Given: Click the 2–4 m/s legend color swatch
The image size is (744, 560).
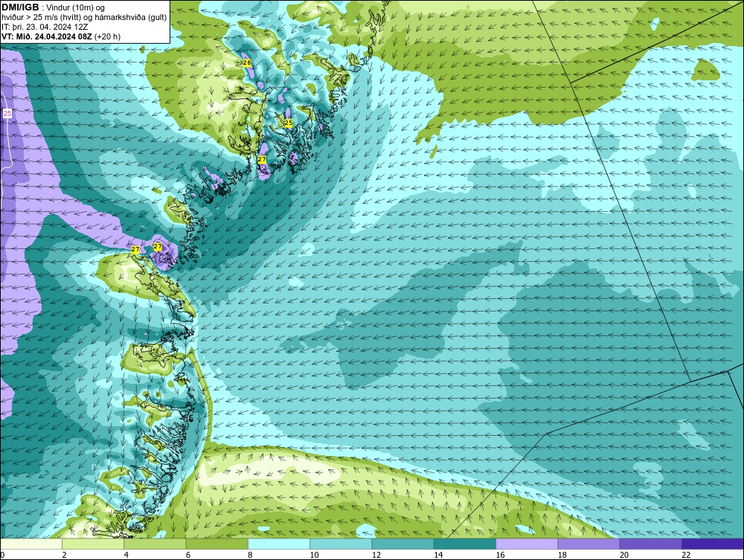Looking at the screenshot, I should 93,544.
